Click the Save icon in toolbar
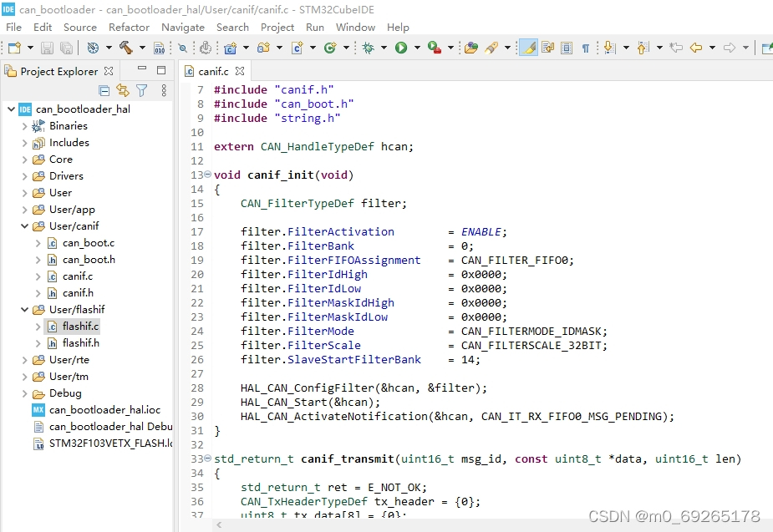 point(47,48)
